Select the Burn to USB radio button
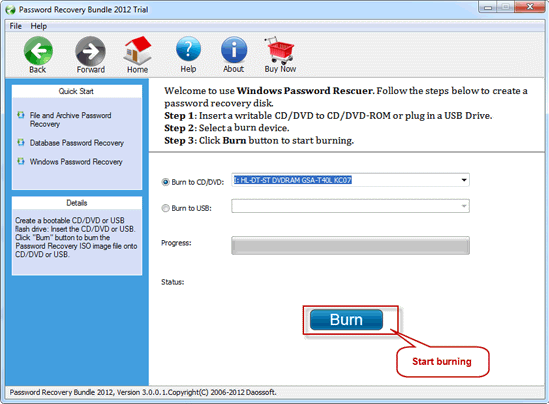The height and width of the screenshot is (404, 549). pyautogui.click(x=165, y=208)
